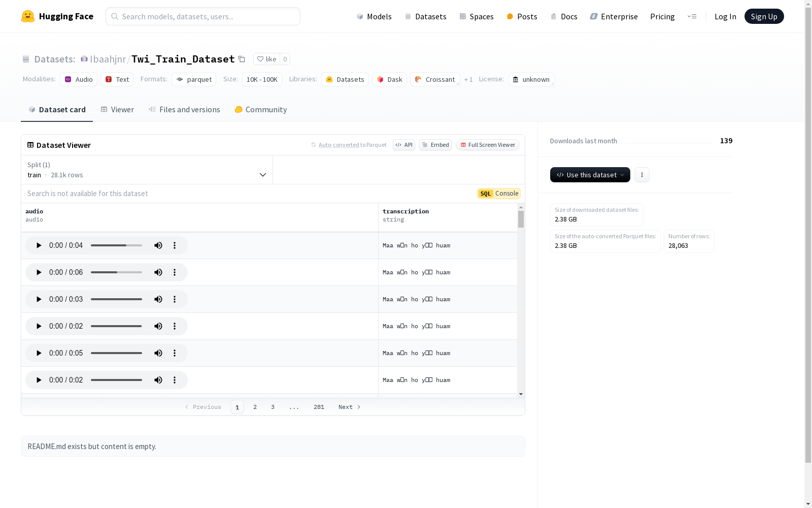
Task: Open Docs from the top navigation
Action: click(564, 16)
